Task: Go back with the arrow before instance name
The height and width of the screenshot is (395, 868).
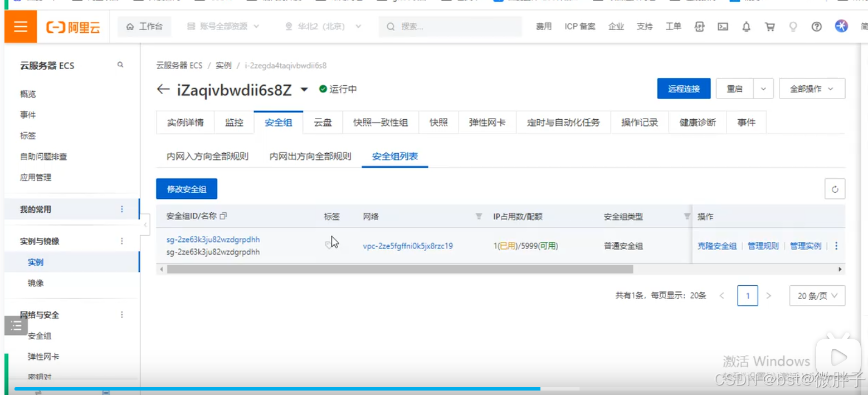Action: [x=163, y=89]
